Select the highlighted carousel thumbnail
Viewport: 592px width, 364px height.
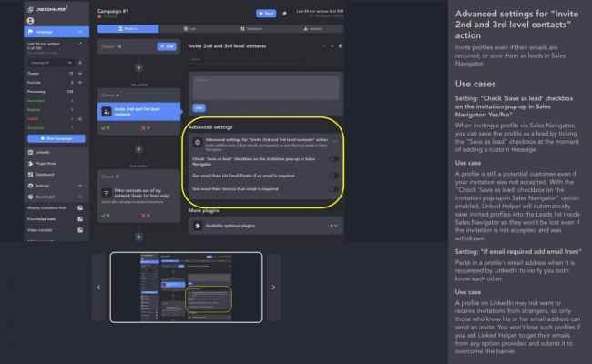coord(186,288)
